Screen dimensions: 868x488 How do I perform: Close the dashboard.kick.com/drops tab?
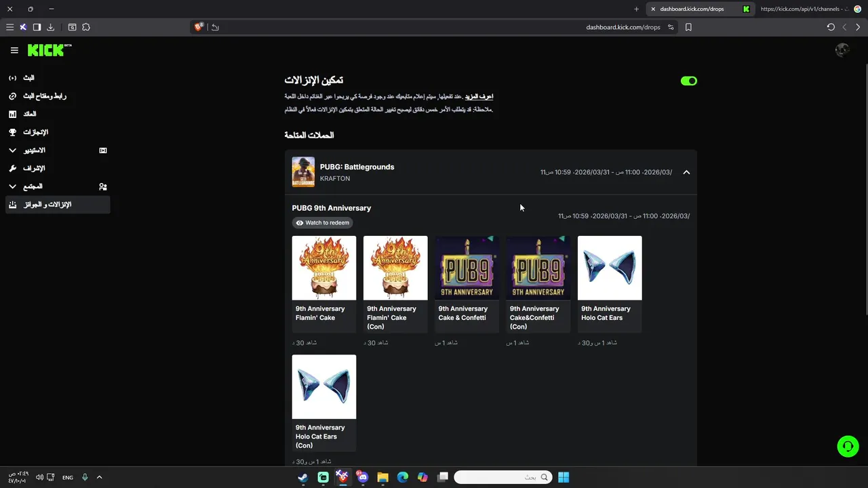653,9
